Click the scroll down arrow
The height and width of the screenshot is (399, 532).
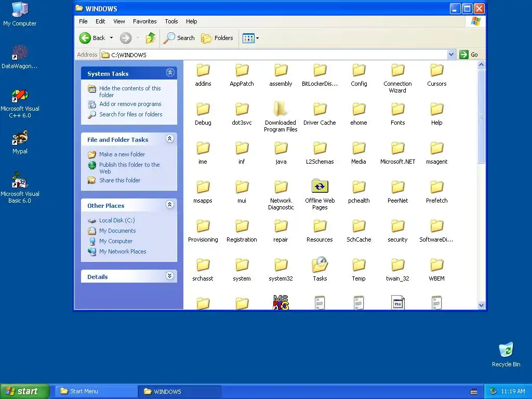click(481, 305)
